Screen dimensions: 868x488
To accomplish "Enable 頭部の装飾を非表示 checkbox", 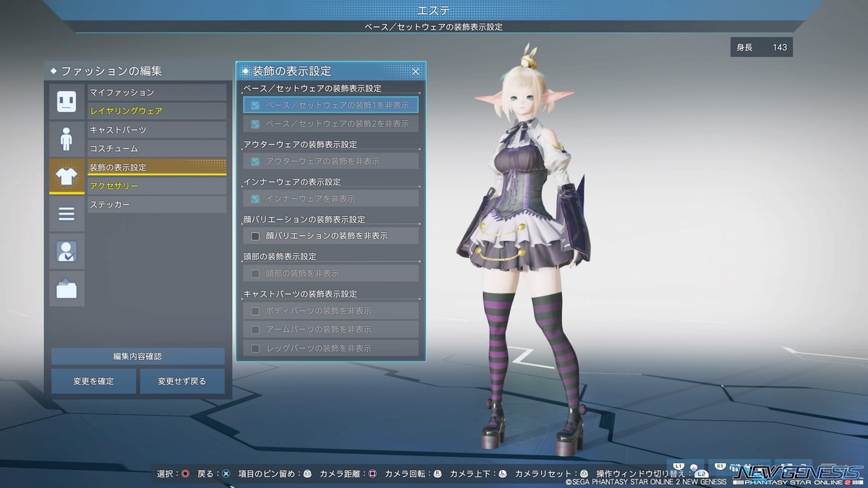I will (x=255, y=274).
